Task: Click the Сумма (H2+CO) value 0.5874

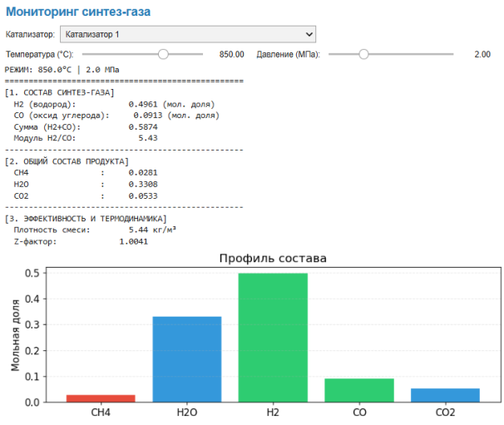Action: pyautogui.click(x=143, y=127)
